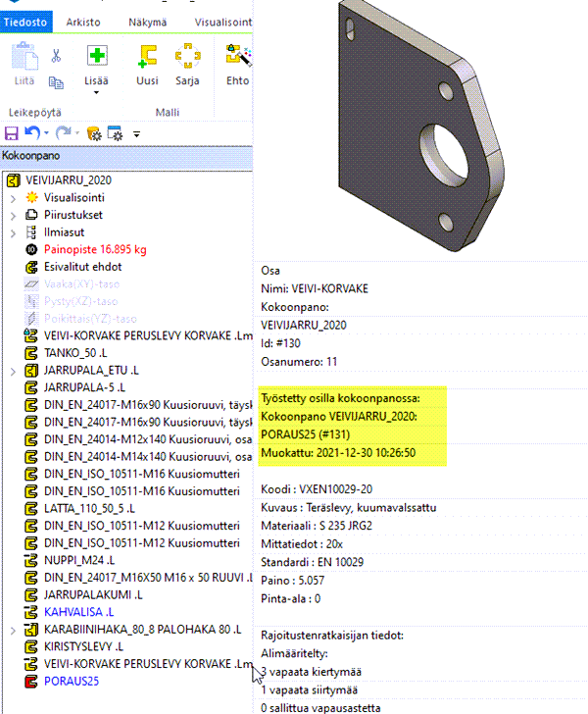
Task: Click the save floppy disk icon
Action: click(x=12, y=132)
